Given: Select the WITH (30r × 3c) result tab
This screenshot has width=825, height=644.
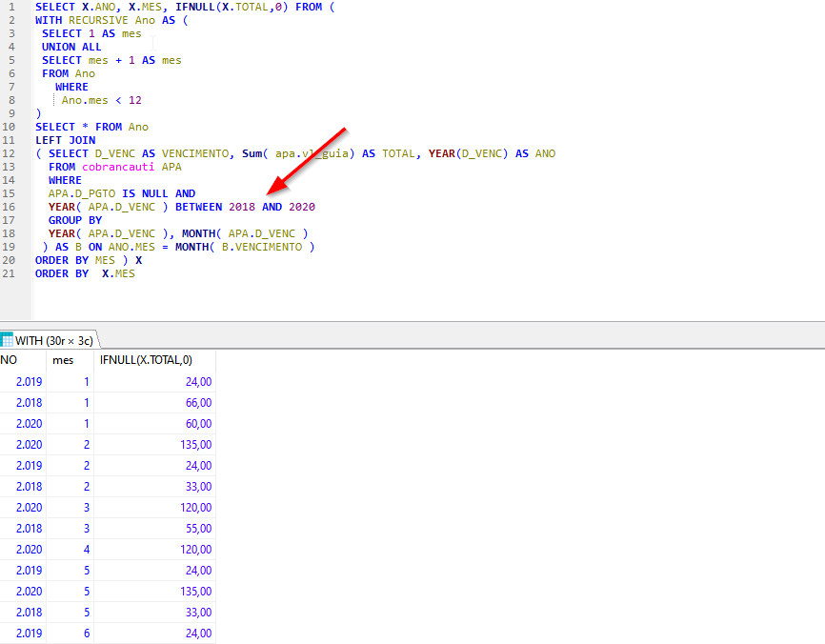Looking at the screenshot, I should click(x=54, y=340).
